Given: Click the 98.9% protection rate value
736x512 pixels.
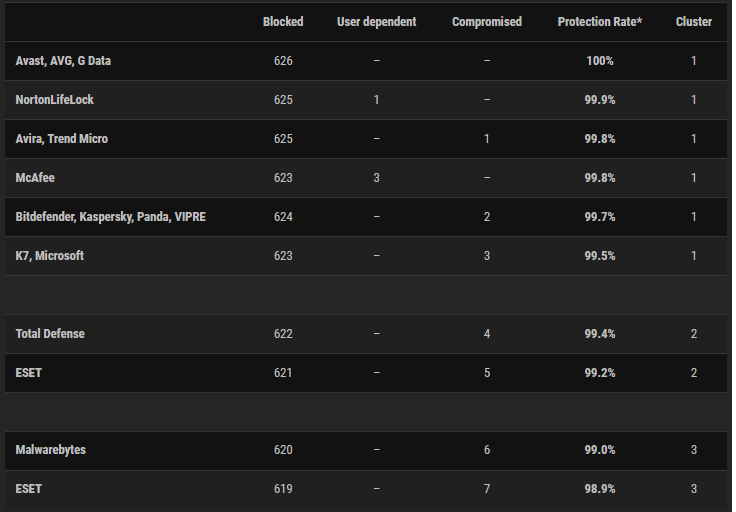Looking at the screenshot, I should coord(599,489).
